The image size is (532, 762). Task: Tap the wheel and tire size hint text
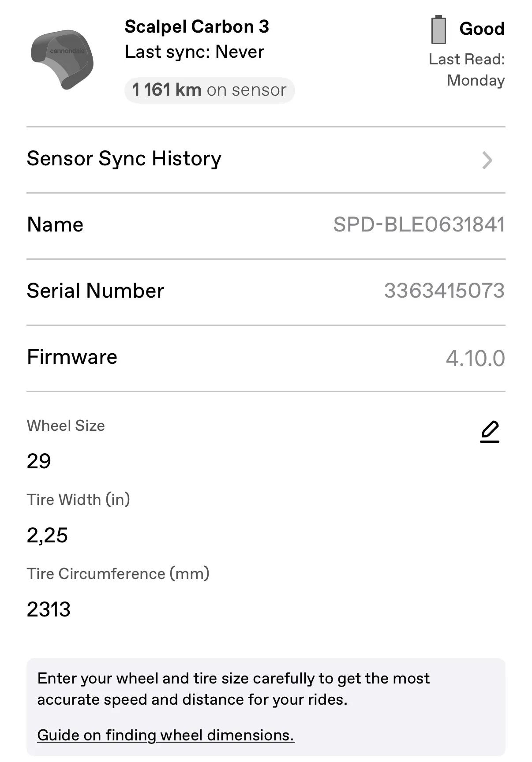pos(233,689)
